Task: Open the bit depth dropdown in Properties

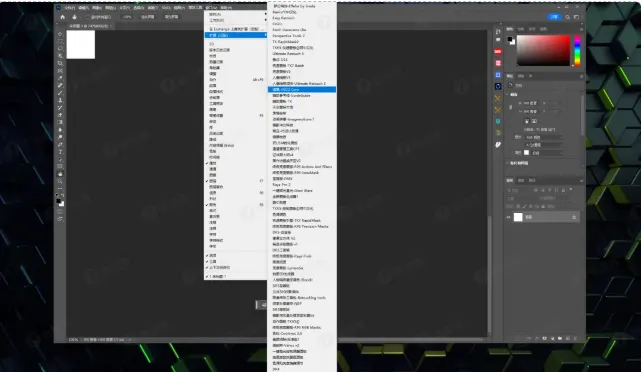Action: click(x=544, y=145)
